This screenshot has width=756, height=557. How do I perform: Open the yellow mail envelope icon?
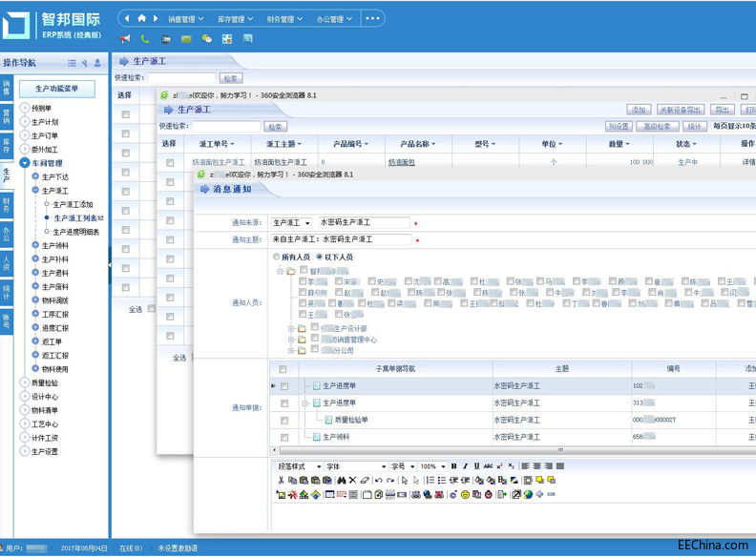186,39
